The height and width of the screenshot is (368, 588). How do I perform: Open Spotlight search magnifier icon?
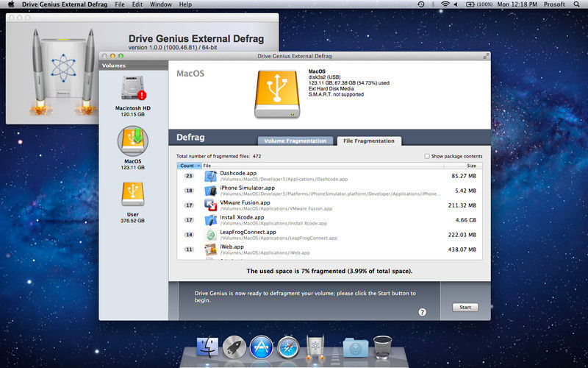(x=577, y=4)
